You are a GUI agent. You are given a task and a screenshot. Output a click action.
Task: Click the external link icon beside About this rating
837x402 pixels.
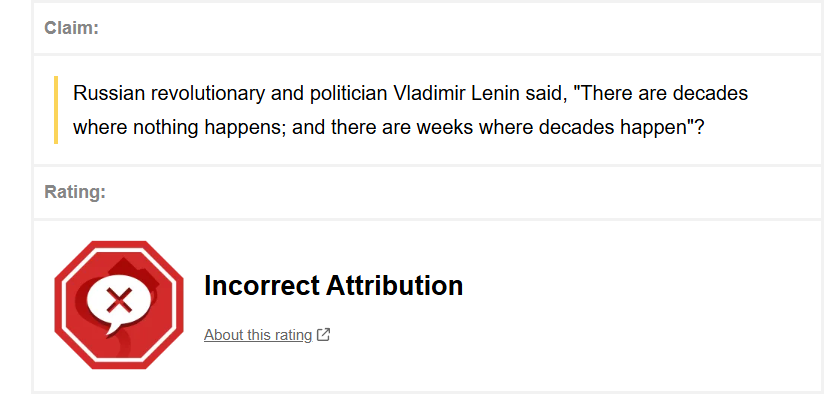[323, 335]
